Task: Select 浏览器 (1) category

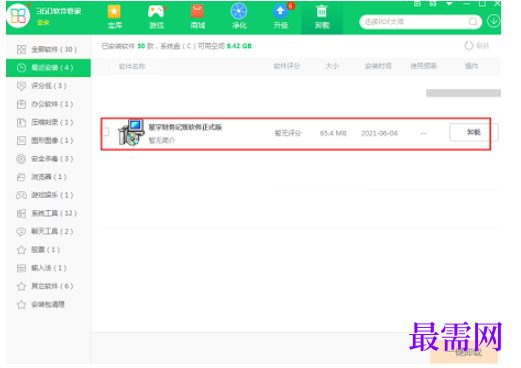Action: point(48,177)
